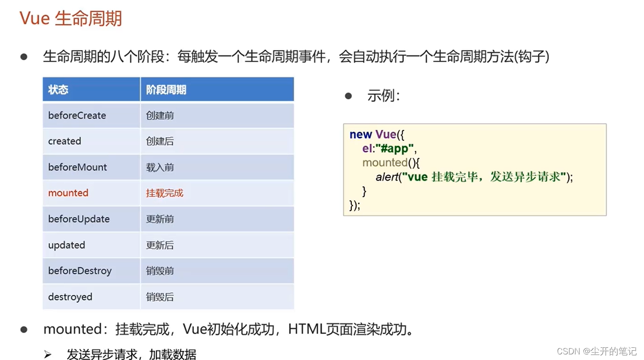The width and height of the screenshot is (644, 360).
Task: Click the '销毁前' table cell
Action: click(x=217, y=271)
